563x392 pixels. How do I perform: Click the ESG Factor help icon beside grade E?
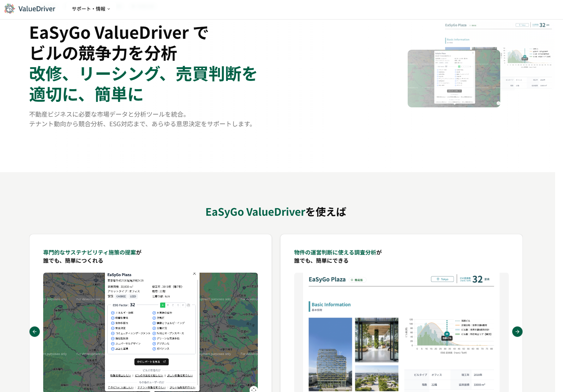(189, 305)
